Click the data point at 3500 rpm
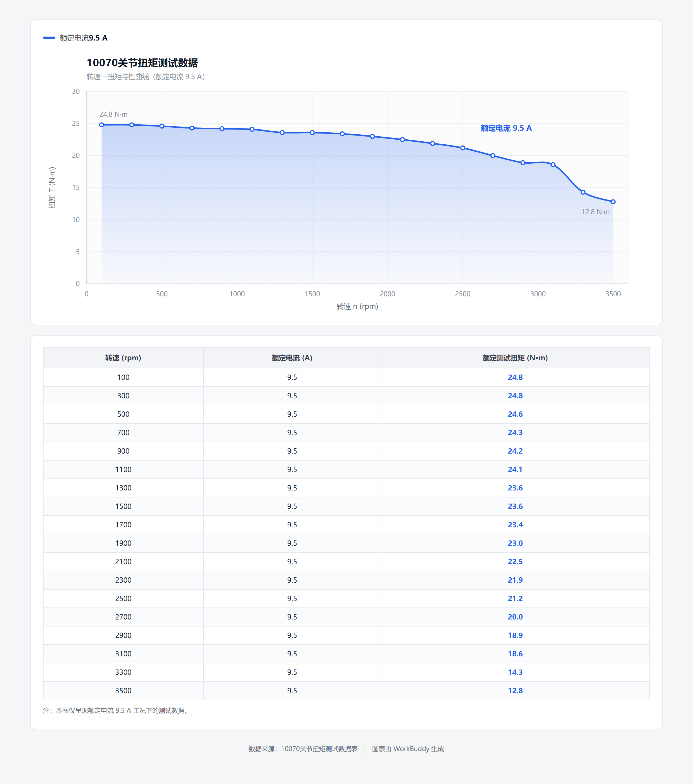This screenshot has height=784, width=693. click(x=613, y=202)
